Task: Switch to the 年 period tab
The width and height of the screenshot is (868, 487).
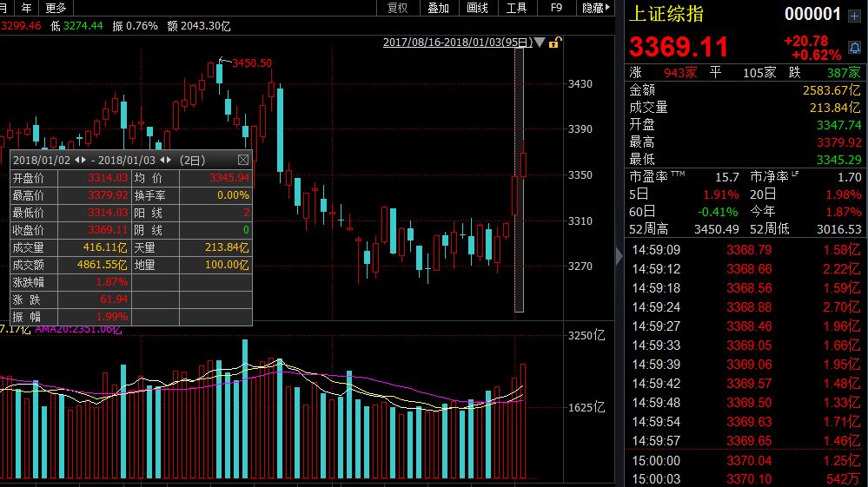Action: tap(26, 8)
